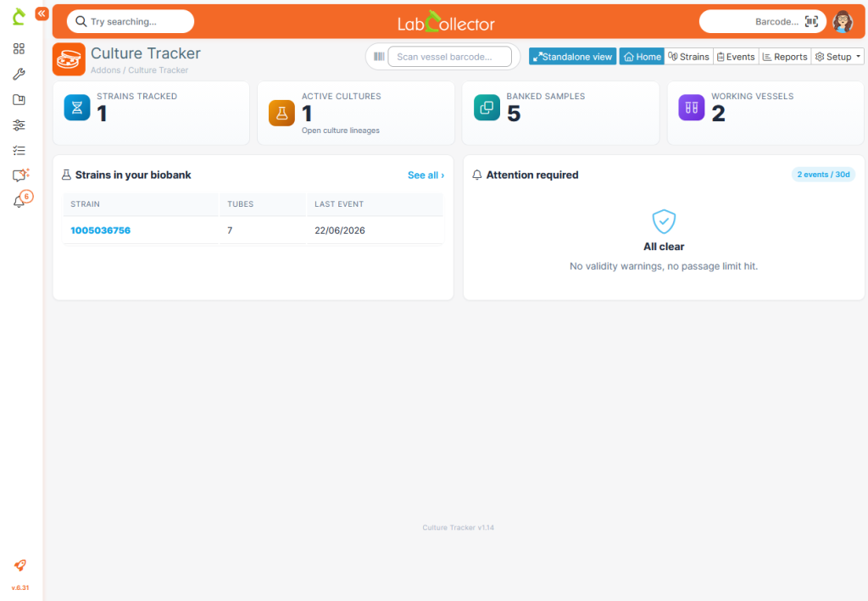Click the LabCollector title logo in header

point(446,22)
